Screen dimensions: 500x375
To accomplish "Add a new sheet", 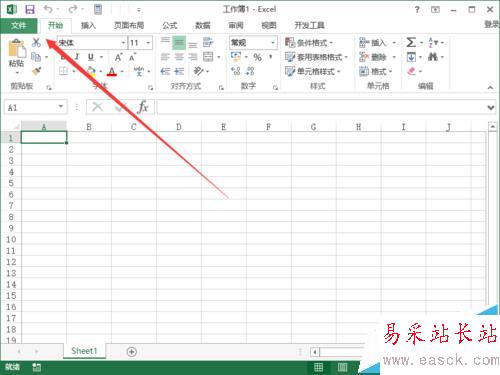I will point(132,351).
